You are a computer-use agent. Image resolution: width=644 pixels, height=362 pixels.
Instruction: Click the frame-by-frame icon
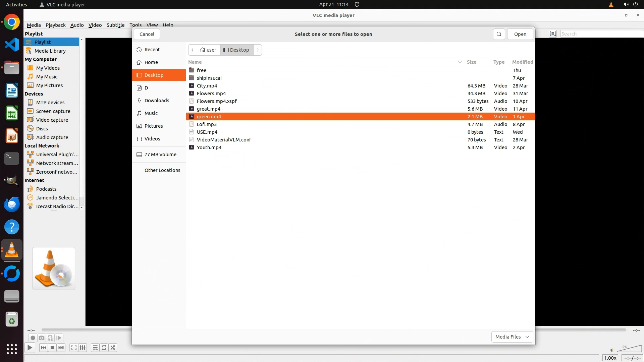pyautogui.click(x=59, y=338)
